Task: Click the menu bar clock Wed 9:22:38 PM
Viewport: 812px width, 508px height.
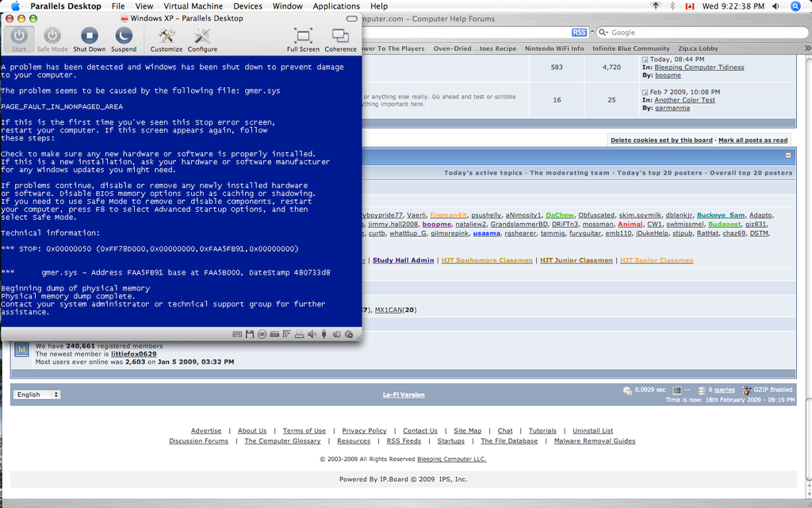Action: pos(733,6)
